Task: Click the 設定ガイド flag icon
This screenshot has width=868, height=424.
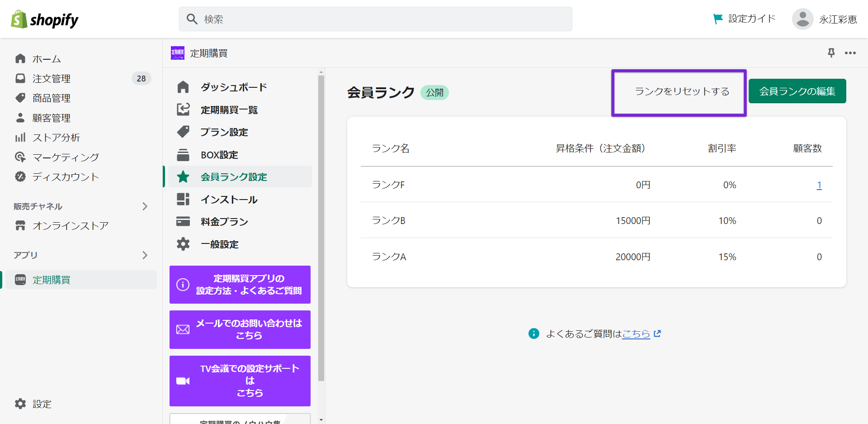Action: pyautogui.click(x=717, y=19)
